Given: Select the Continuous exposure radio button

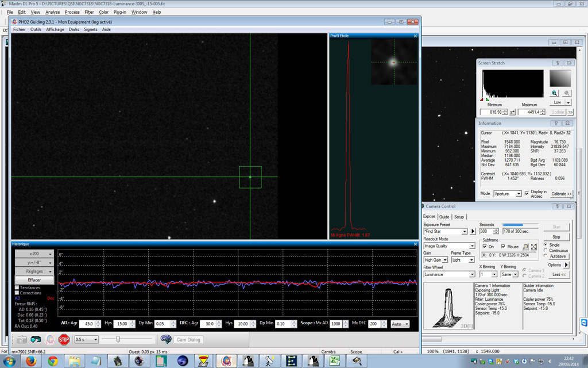Looking at the screenshot, I should pyautogui.click(x=545, y=251).
